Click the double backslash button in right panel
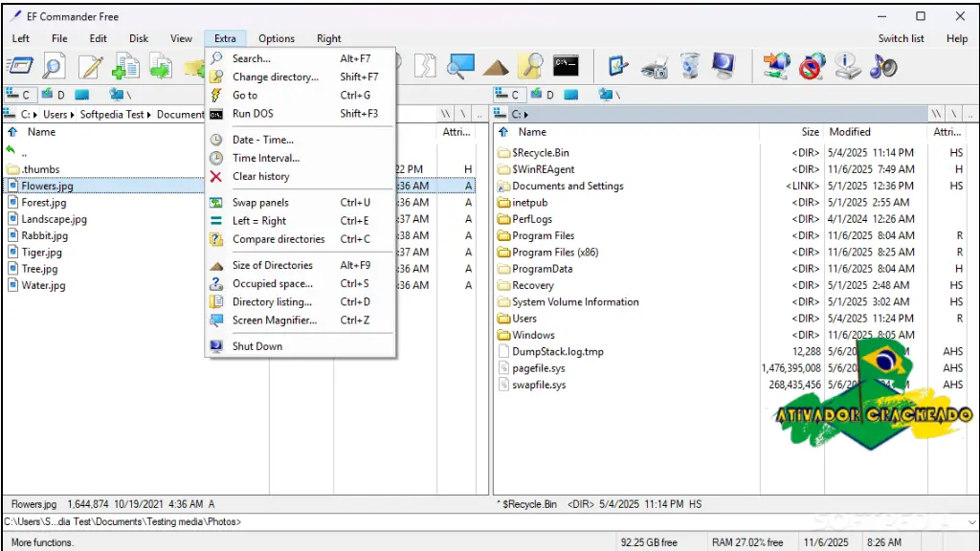 click(x=936, y=115)
